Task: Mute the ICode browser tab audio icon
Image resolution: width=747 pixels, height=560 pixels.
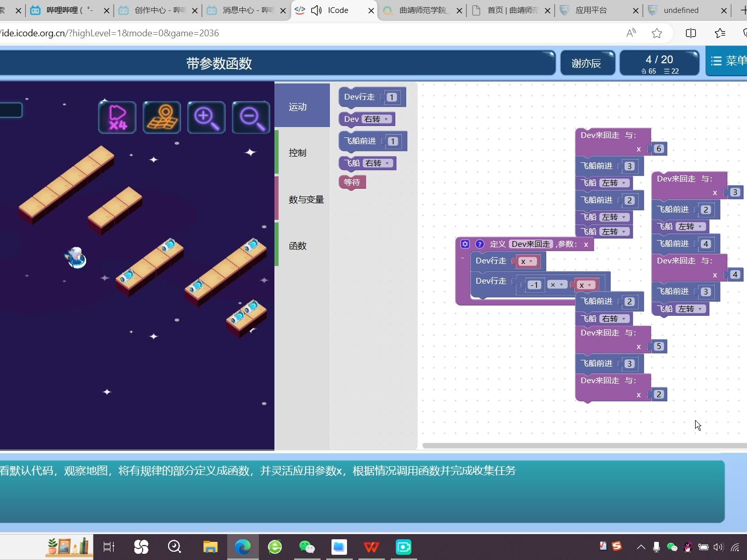Action: click(x=316, y=10)
